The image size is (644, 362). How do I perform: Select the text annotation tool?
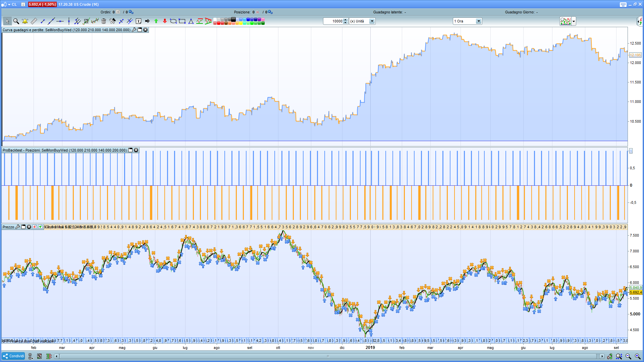tap(139, 21)
